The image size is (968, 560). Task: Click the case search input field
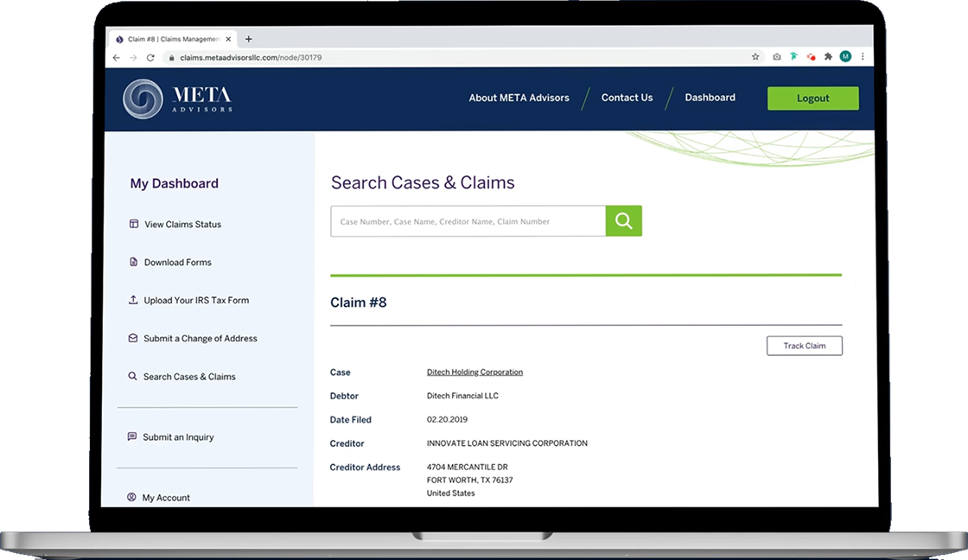[x=468, y=221]
